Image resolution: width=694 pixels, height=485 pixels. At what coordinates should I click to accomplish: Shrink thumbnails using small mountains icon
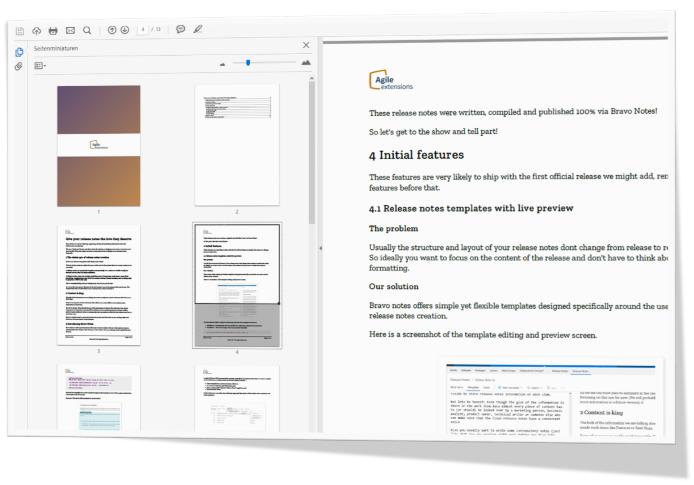(x=223, y=64)
